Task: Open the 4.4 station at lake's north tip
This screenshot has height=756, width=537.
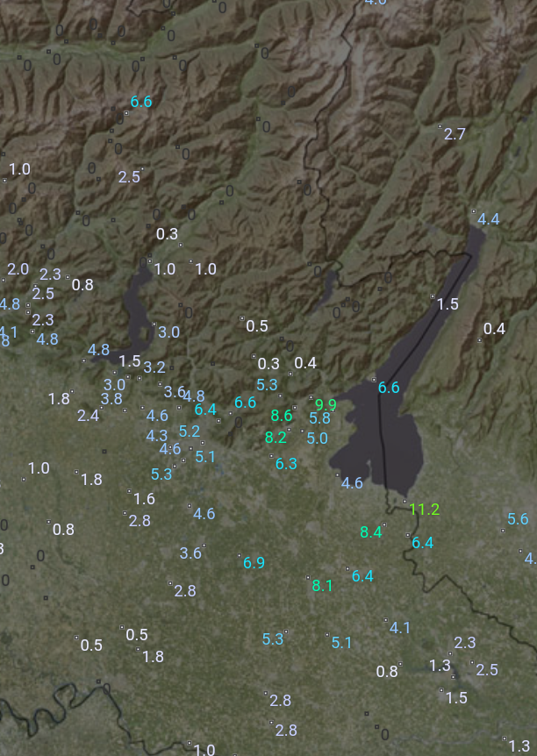Action: coord(488,219)
